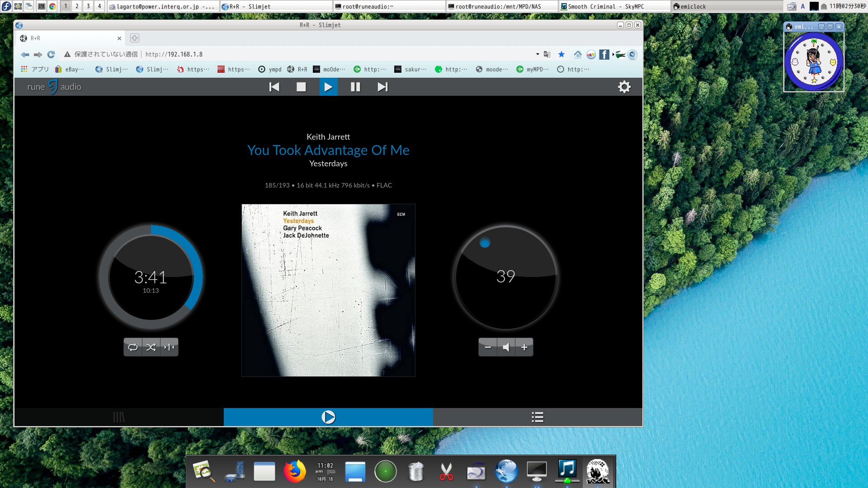Viewport: 868px width, 488px height.
Task: Mute the volume with speaker icon
Action: [506, 347]
